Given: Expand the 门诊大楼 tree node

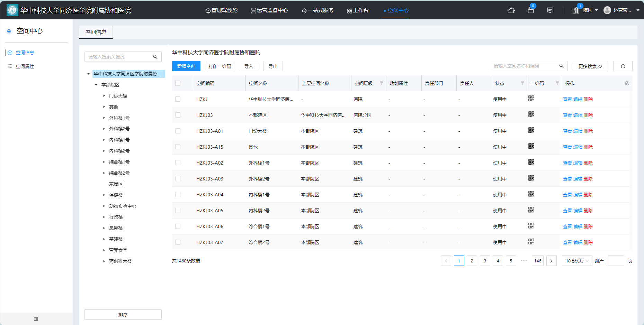Looking at the screenshot, I should pyautogui.click(x=105, y=95).
